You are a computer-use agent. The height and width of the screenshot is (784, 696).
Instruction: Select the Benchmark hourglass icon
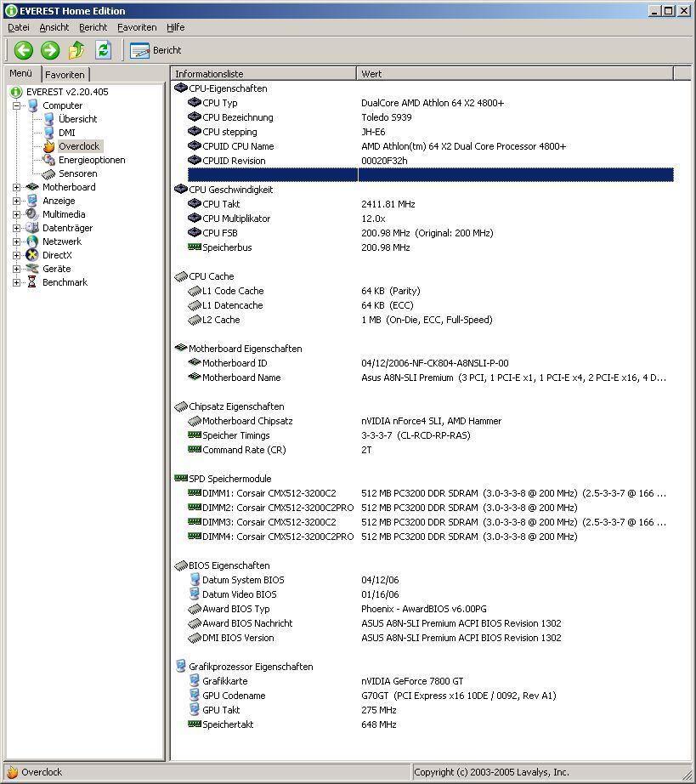tap(32, 282)
